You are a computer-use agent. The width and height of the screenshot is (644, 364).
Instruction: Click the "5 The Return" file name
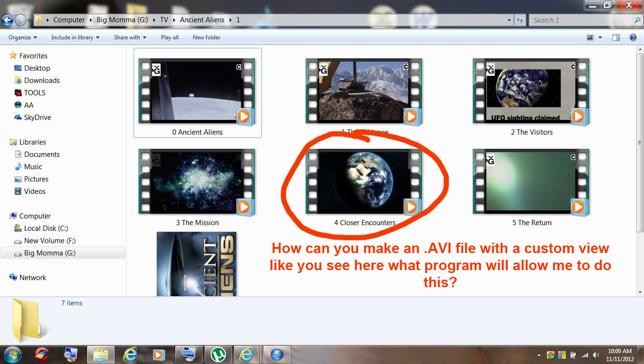(x=532, y=223)
